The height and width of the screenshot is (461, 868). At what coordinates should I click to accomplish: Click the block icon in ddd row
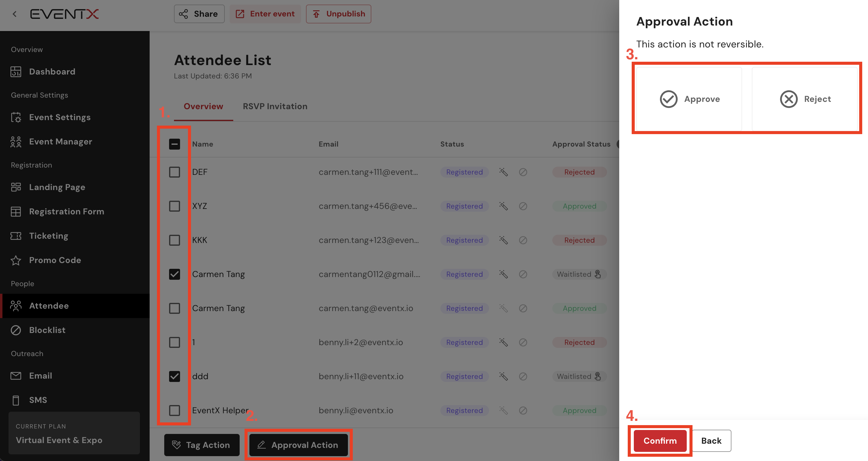(x=523, y=376)
